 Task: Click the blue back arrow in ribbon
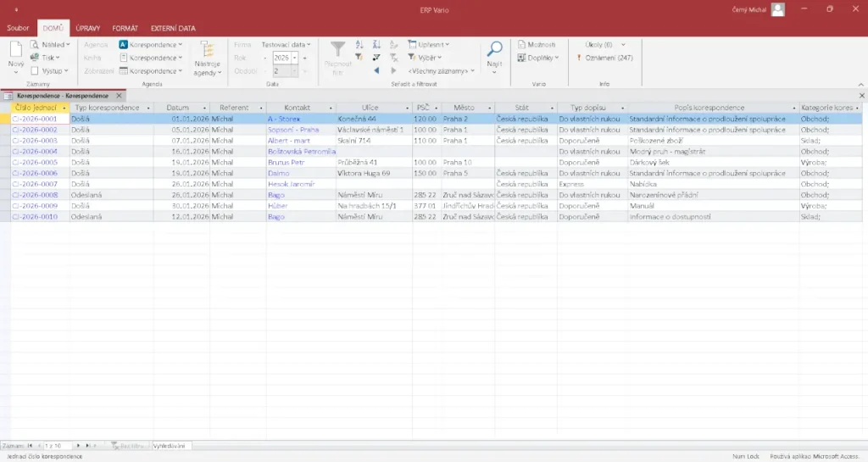[376, 71]
